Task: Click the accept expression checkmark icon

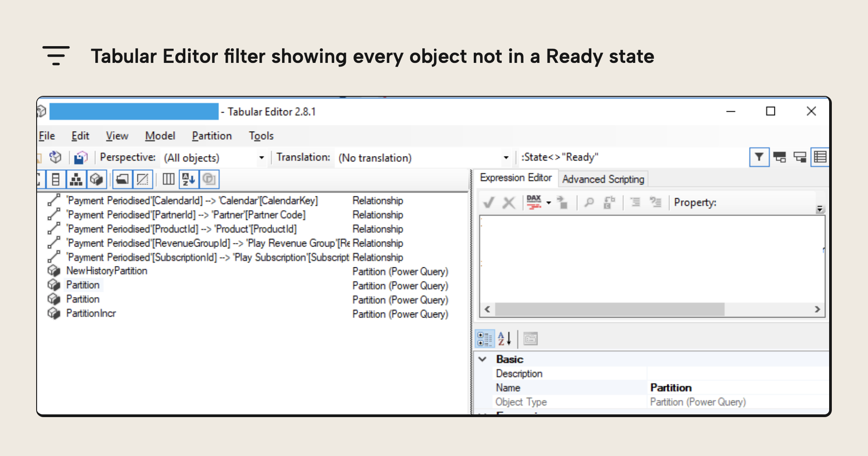Action: click(x=488, y=202)
